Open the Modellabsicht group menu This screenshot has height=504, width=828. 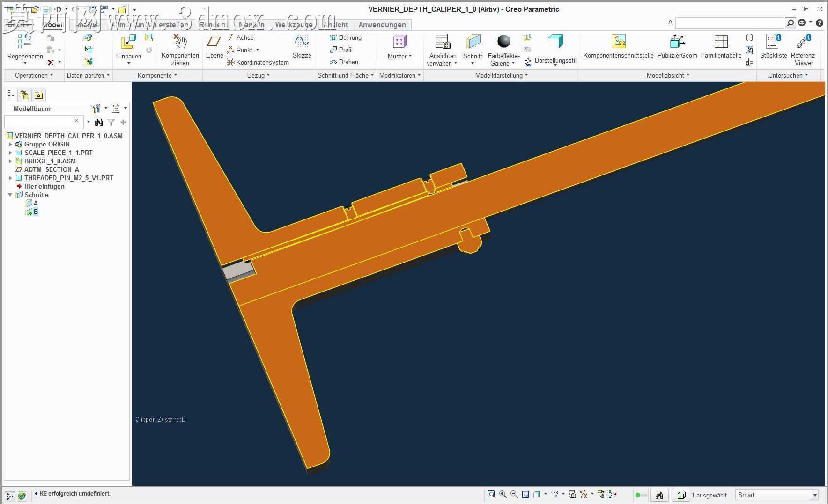click(x=668, y=75)
